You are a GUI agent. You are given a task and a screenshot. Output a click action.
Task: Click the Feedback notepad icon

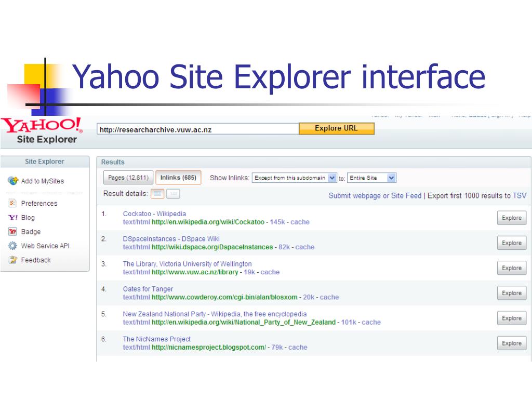coord(13,260)
